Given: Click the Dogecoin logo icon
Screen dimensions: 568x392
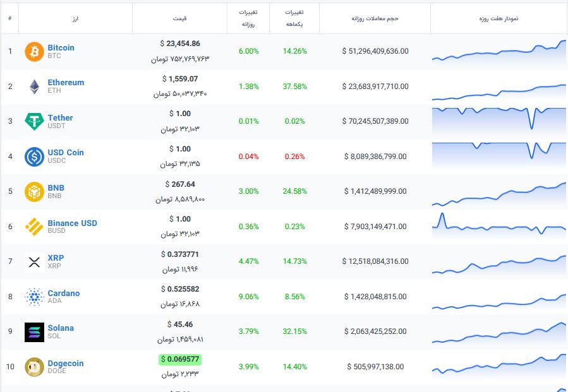Looking at the screenshot, I should pos(34,367).
